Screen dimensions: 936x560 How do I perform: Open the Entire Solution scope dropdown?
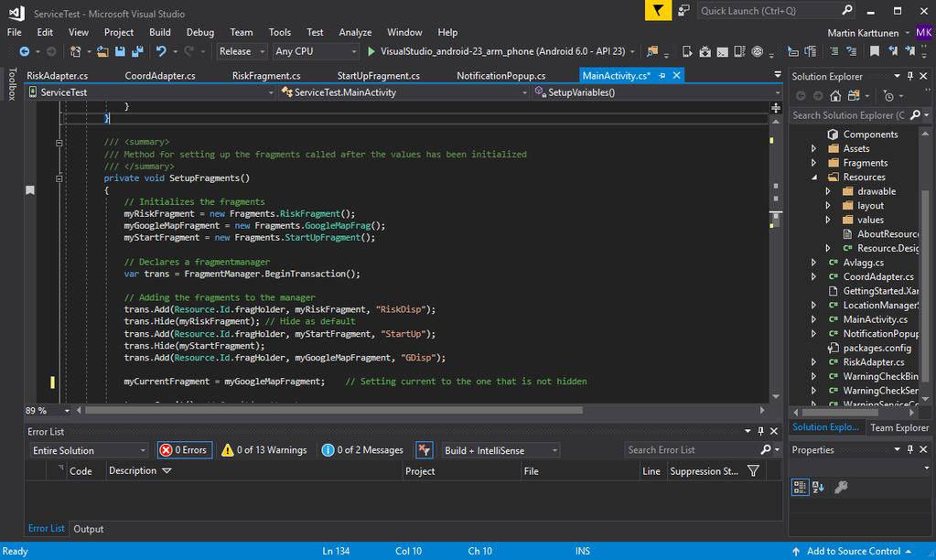click(89, 450)
